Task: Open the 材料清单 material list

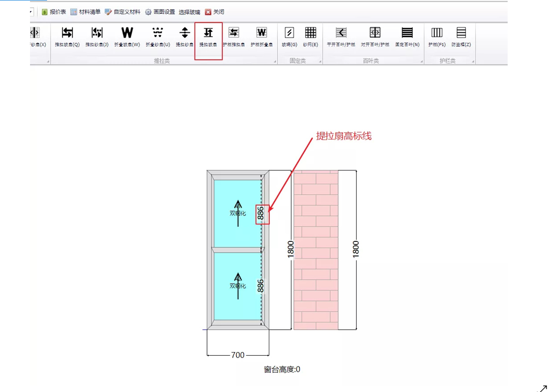Action: [86, 12]
